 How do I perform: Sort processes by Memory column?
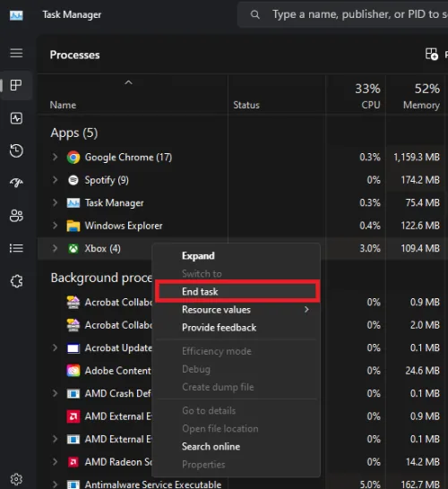coord(421,105)
